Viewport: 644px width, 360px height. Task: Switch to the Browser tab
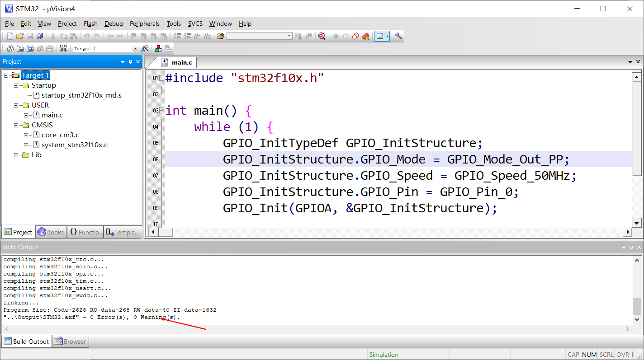pos(70,341)
